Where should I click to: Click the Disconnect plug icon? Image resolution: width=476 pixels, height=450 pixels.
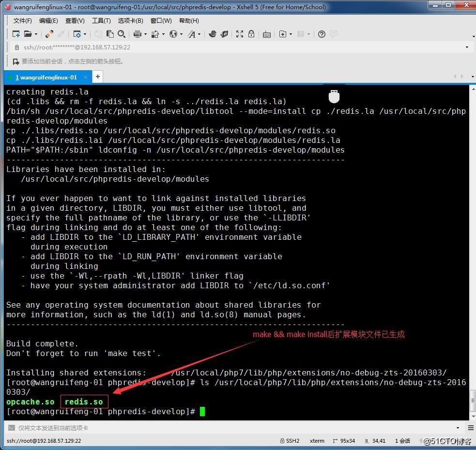61,34
